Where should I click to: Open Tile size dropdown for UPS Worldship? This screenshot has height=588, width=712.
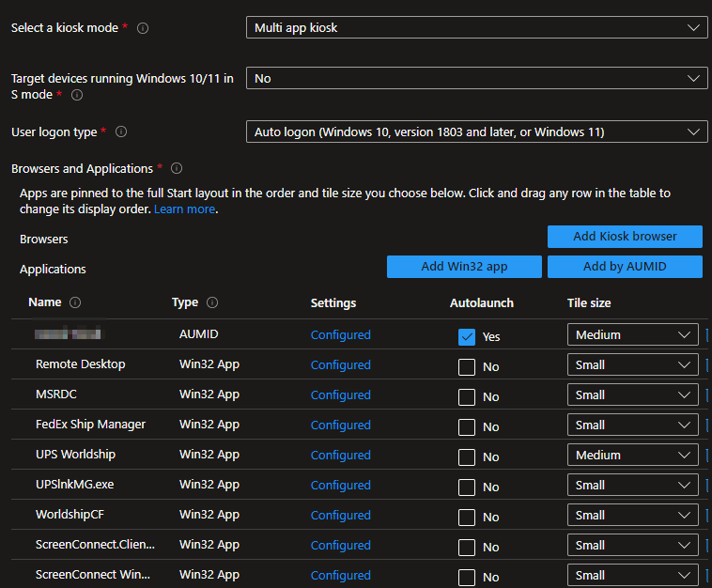(x=632, y=455)
